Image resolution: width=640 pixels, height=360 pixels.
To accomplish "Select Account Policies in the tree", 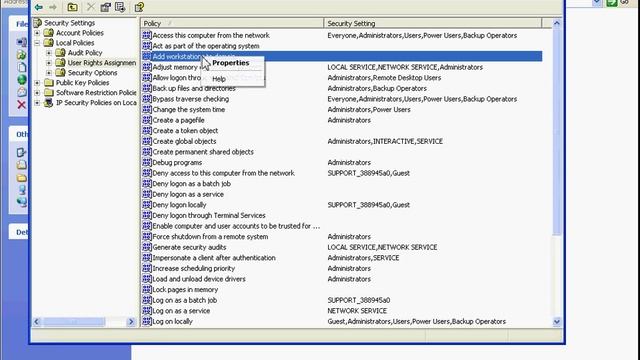I will point(80,33).
